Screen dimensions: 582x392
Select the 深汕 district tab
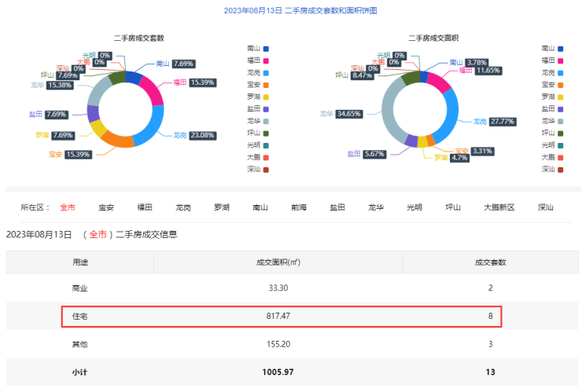545,207
